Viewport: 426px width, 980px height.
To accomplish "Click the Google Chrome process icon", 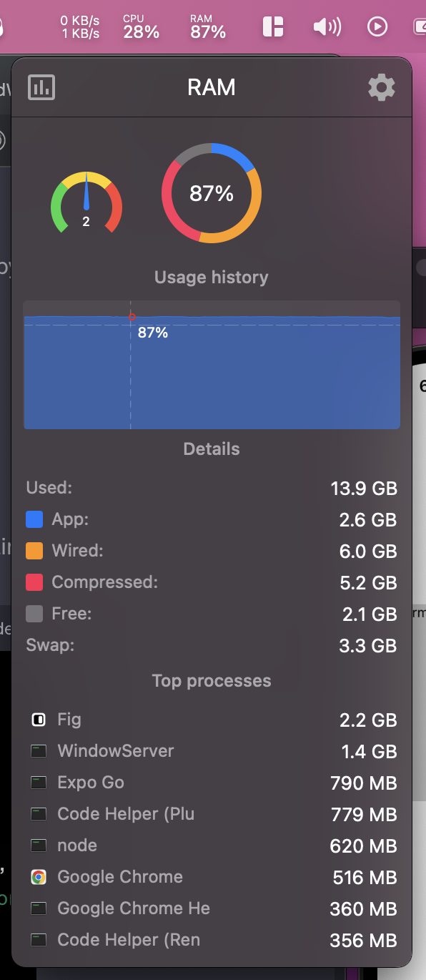I will 39,876.
